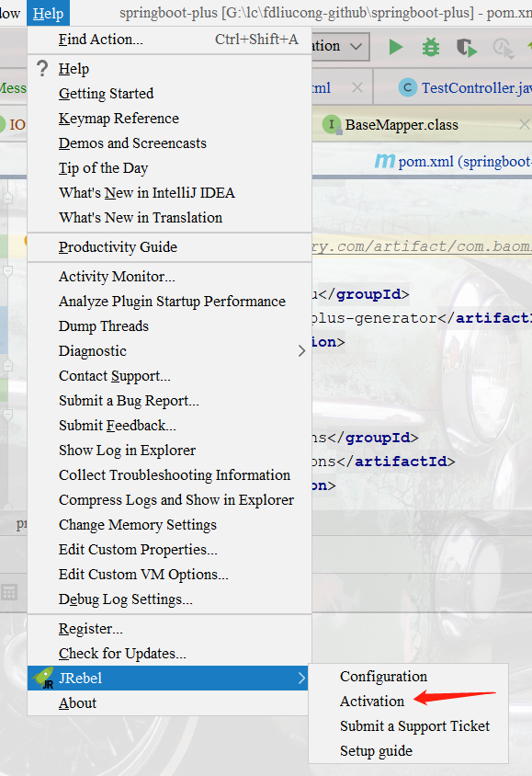Expand the Diagnostic submenu arrow
The image size is (532, 776).
(x=301, y=351)
